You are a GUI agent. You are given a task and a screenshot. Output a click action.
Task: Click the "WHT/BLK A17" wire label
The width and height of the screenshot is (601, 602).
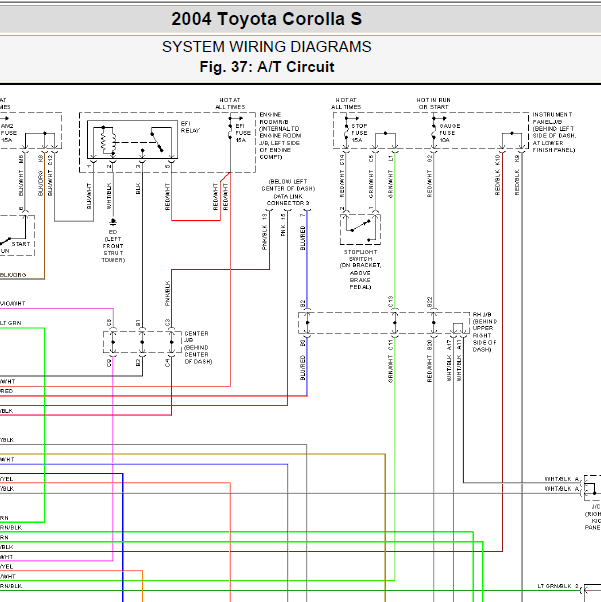point(449,361)
